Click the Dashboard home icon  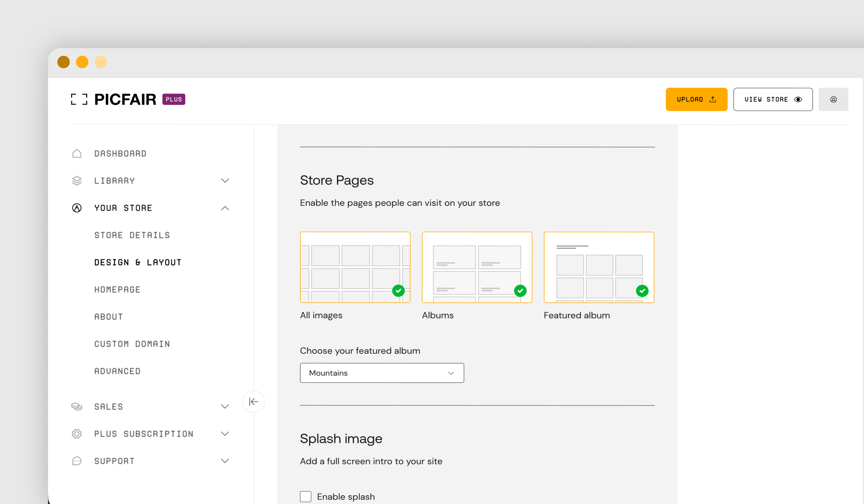click(77, 154)
